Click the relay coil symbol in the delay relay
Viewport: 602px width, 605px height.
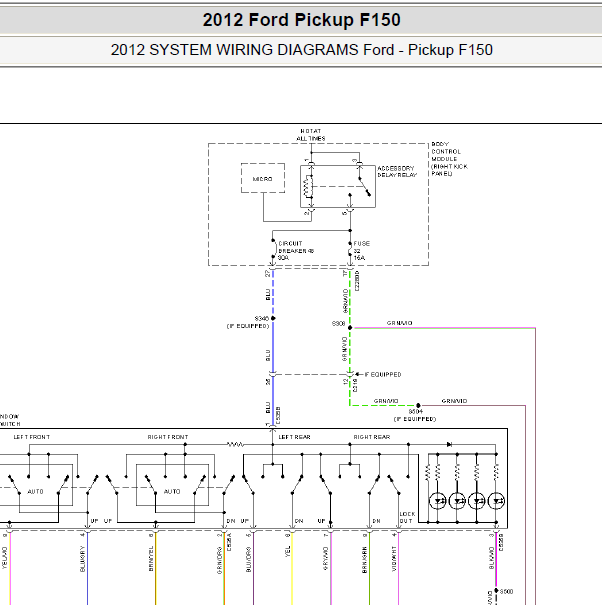[307, 186]
